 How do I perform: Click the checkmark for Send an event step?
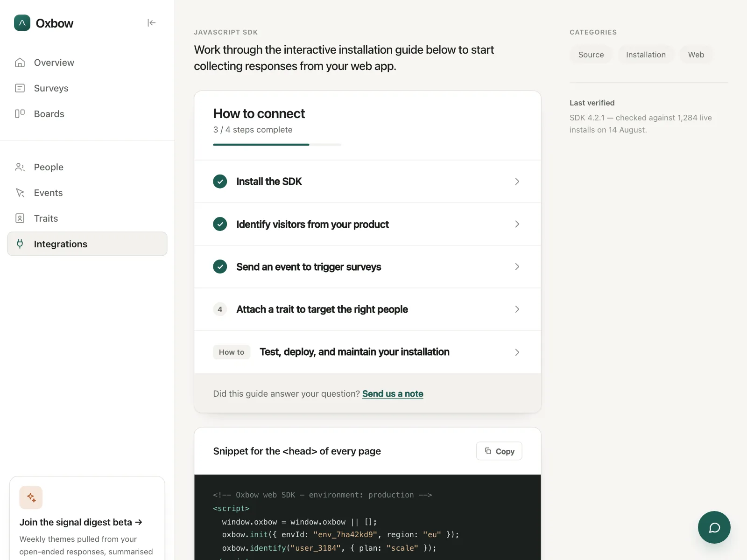click(x=220, y=267)
